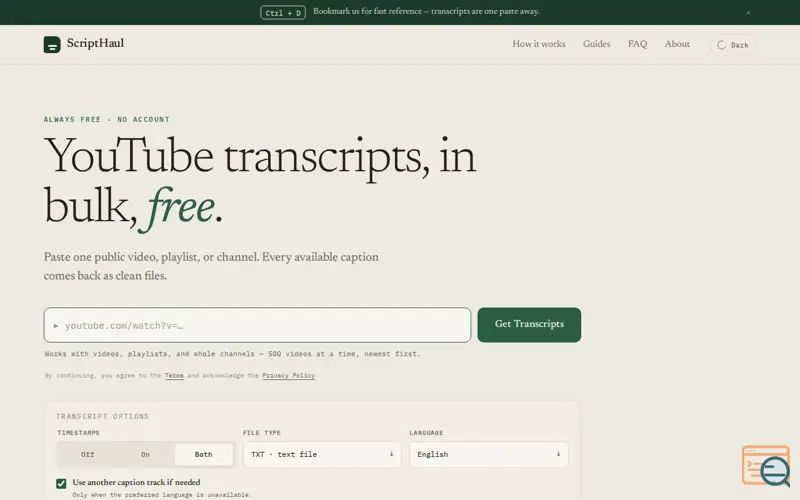
Task: Open the FAQ page
Action: (x=637, y=44)
